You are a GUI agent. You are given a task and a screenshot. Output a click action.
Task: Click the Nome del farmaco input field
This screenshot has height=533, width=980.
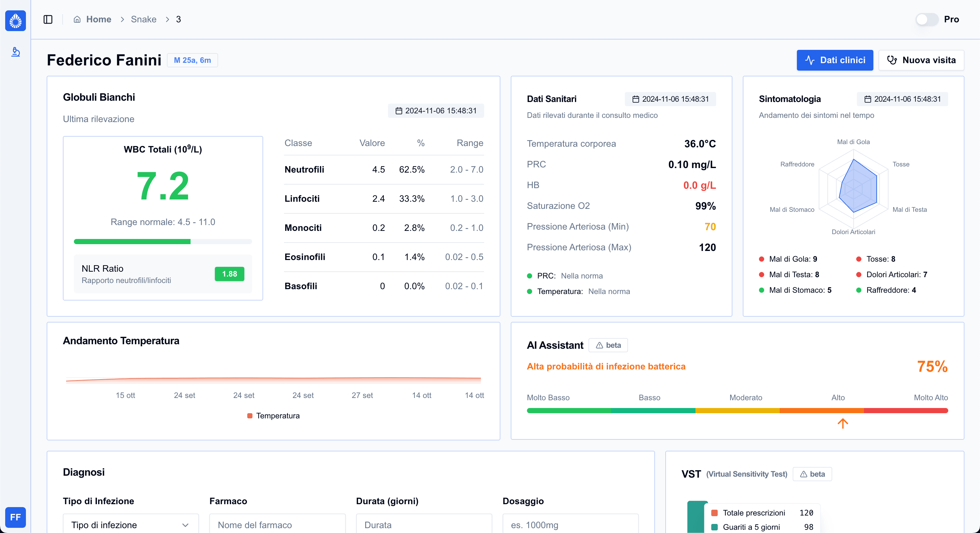pos(277,525)
